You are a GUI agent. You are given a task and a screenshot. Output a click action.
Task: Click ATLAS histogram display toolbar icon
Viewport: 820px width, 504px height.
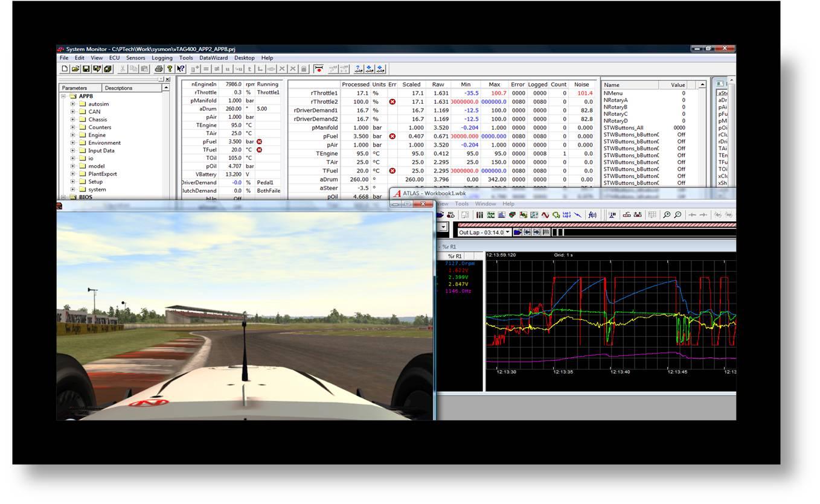pyautogui.click(x=501, y=215)
